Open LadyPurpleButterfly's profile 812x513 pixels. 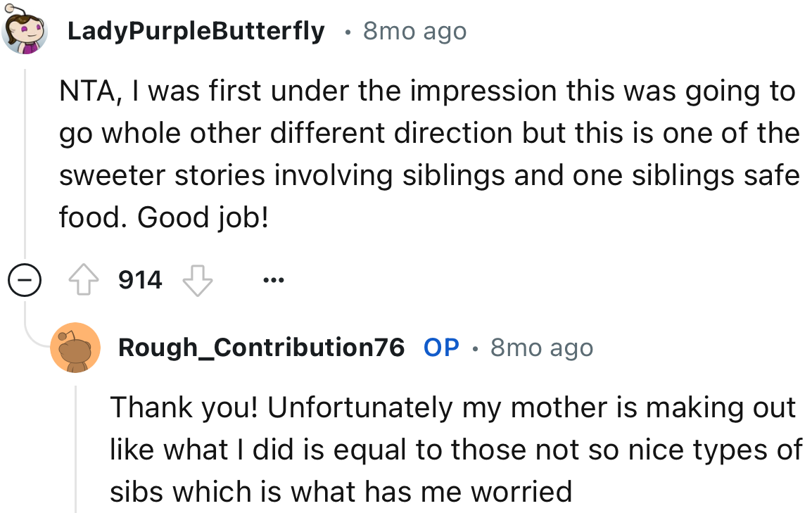click(196, 30)
